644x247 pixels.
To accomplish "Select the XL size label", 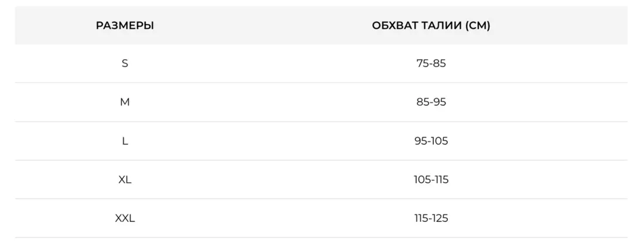I will coord(125,180).
